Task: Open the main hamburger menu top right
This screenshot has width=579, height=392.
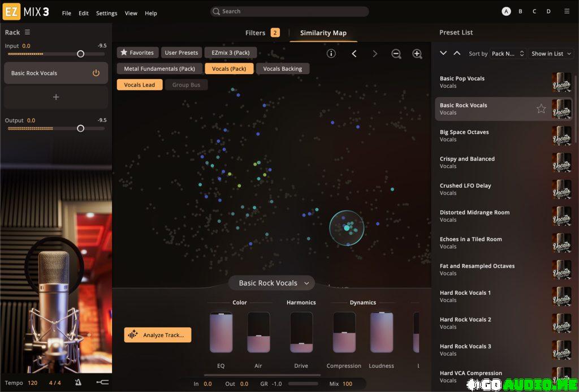Action: (567, 11)
